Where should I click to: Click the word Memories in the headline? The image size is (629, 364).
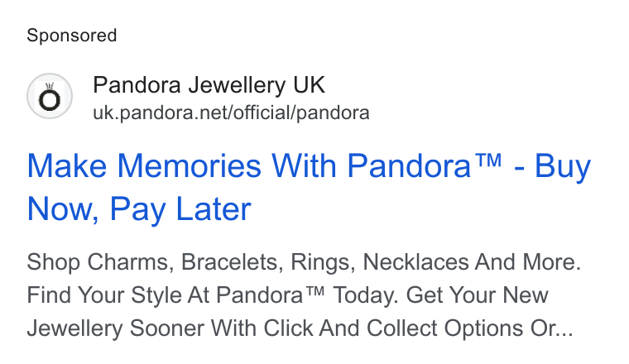click(190, 166)
